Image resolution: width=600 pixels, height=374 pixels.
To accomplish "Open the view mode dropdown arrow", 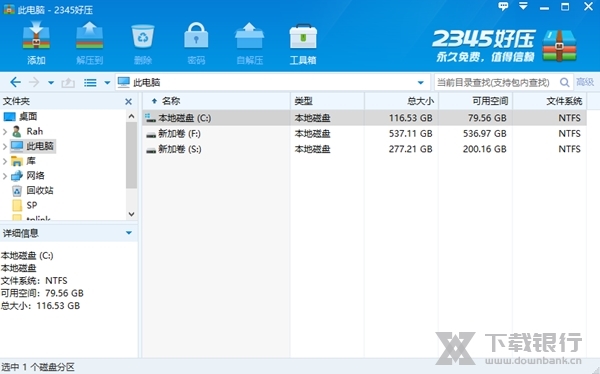I will pyautogui.click(x=107, y=83).
